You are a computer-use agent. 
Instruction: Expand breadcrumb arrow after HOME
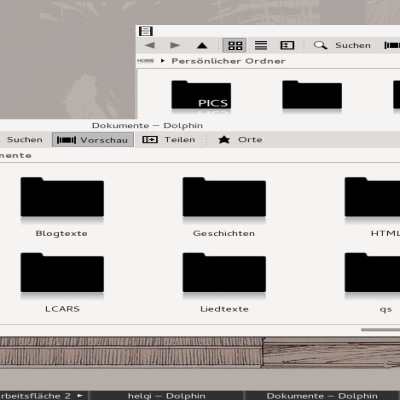tap(163, 61)
